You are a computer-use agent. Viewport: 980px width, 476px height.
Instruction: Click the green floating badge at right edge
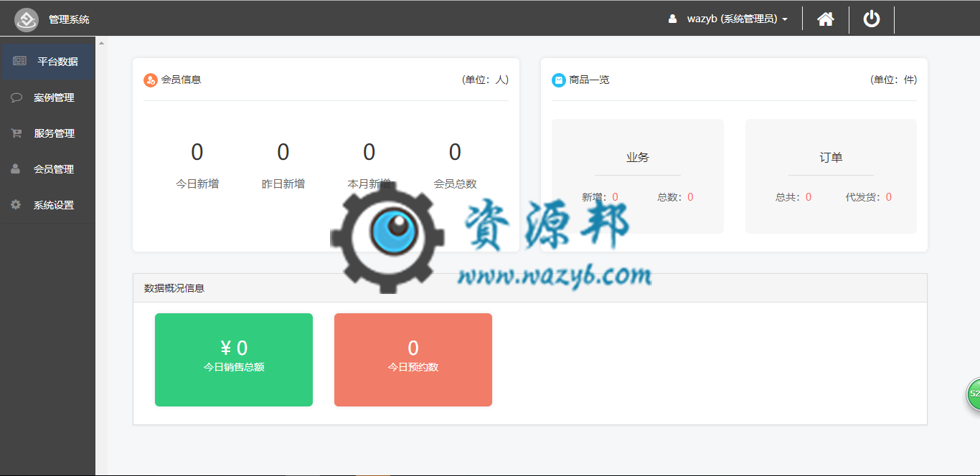pos(973,394)
